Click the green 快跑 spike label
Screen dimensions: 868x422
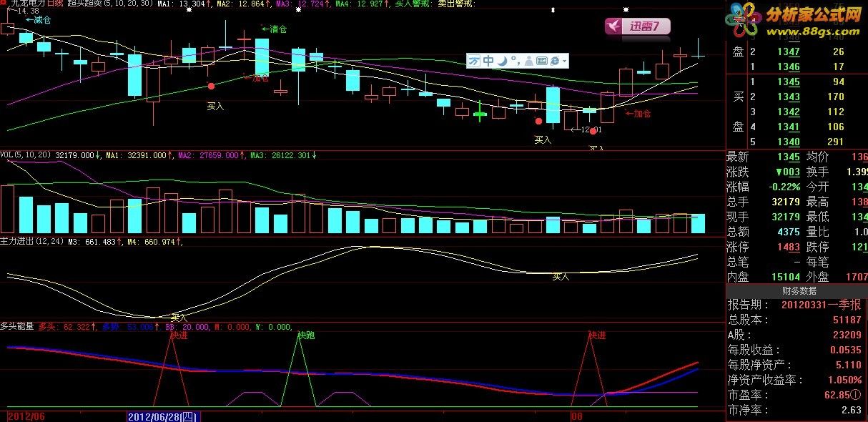pos(306,335)
